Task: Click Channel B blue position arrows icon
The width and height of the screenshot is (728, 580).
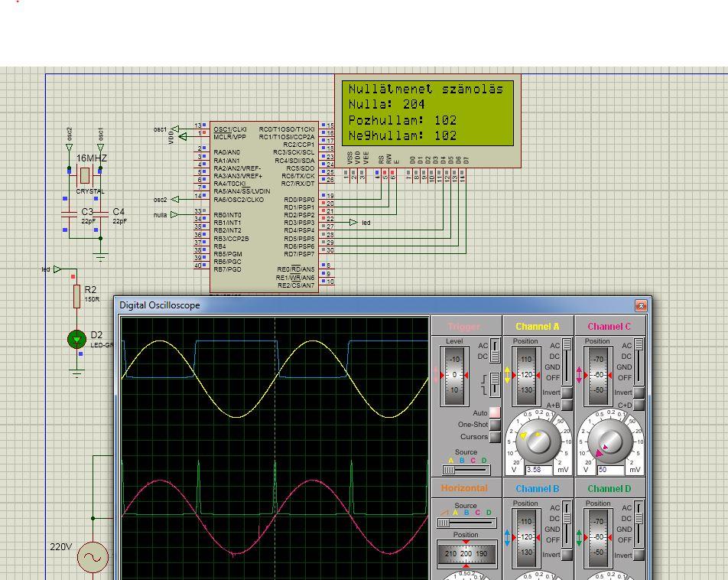Action: [x=508, y=538]
